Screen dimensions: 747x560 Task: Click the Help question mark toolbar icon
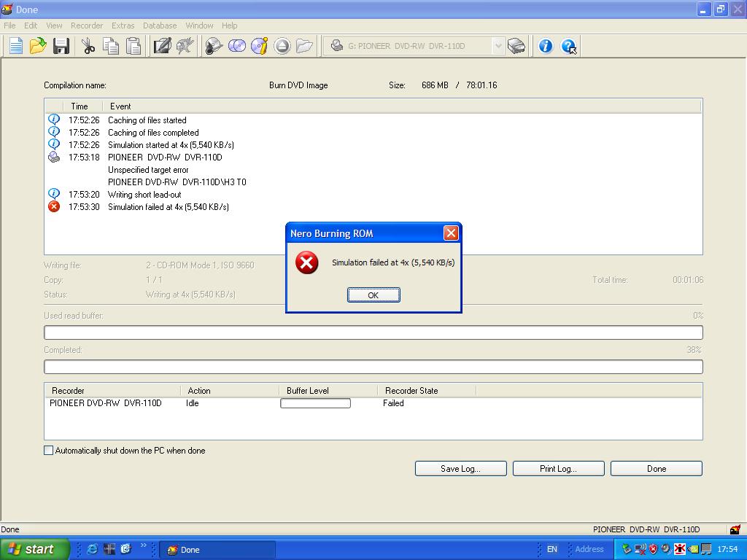click(568, 46)
